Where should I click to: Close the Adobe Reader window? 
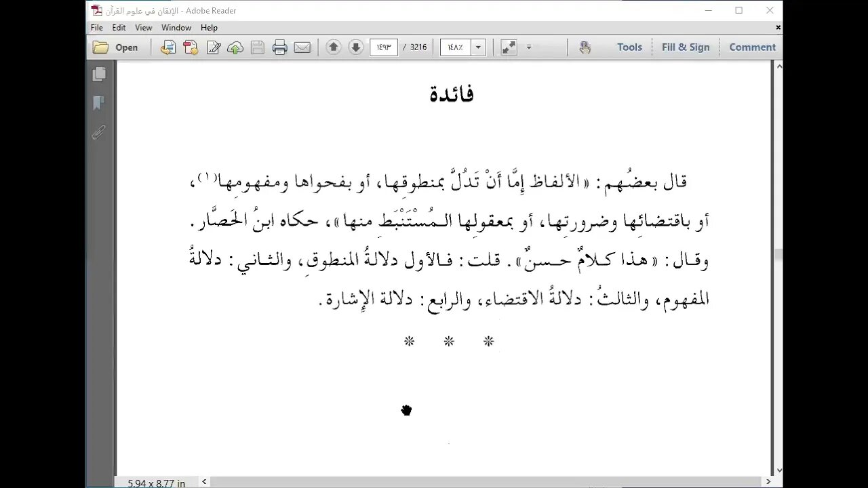(x=770, y=10)
